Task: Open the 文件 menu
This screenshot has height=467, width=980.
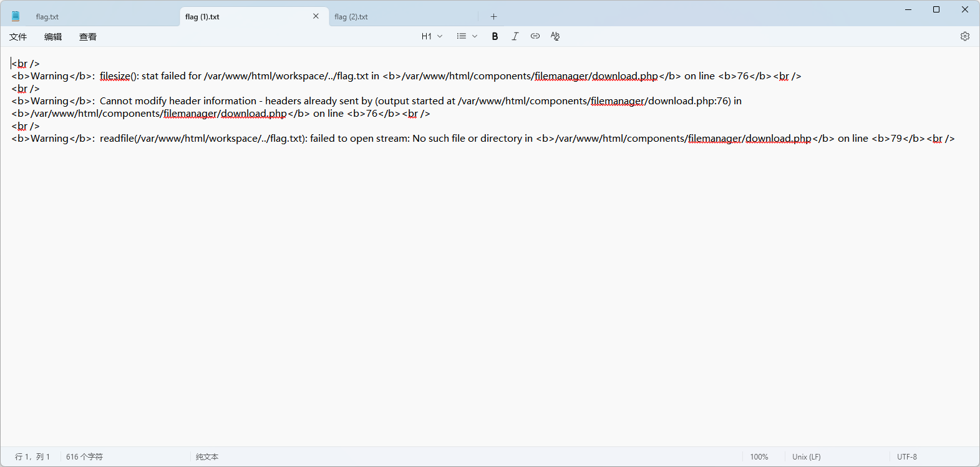Action: point(18,37)
